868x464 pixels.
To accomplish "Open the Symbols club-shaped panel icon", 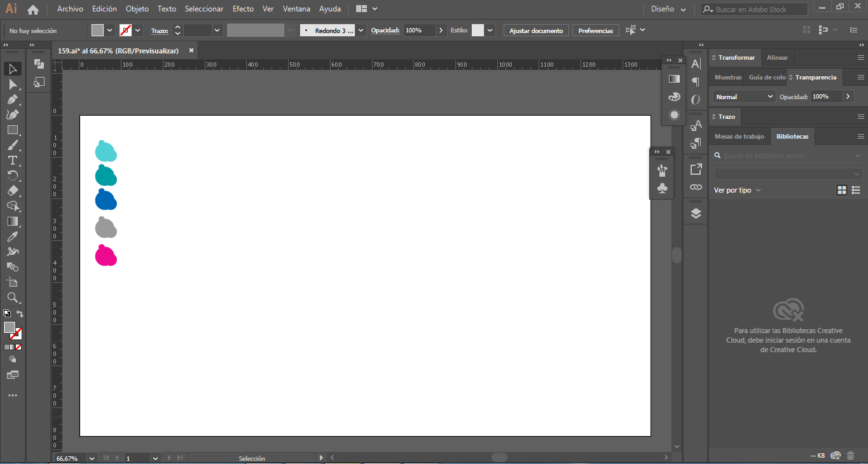I will tap(662, 188).
